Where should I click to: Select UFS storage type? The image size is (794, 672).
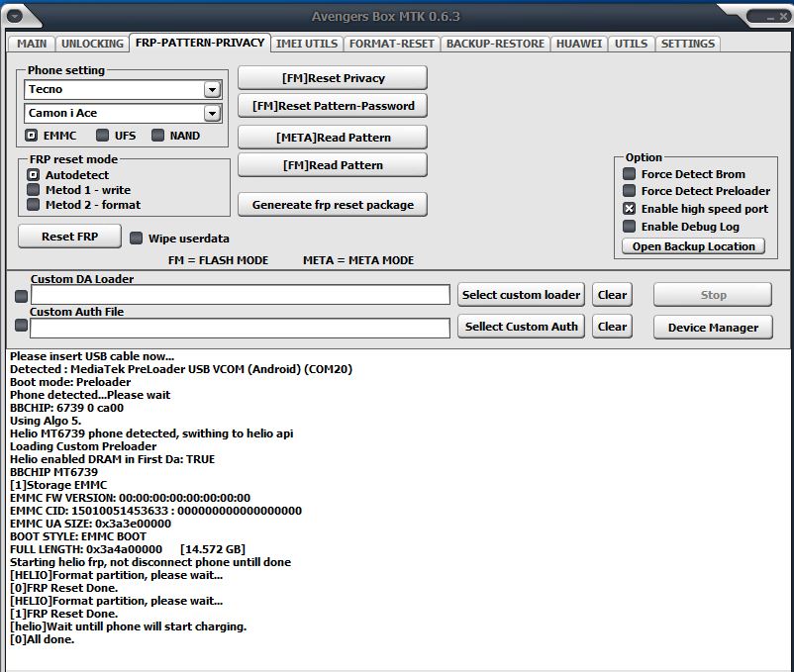pos(102,136)
